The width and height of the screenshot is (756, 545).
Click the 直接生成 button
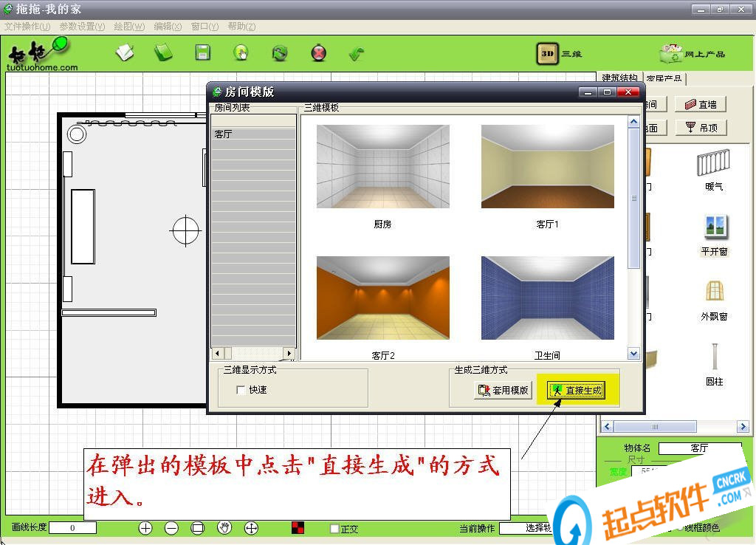[x=577, y=390]
